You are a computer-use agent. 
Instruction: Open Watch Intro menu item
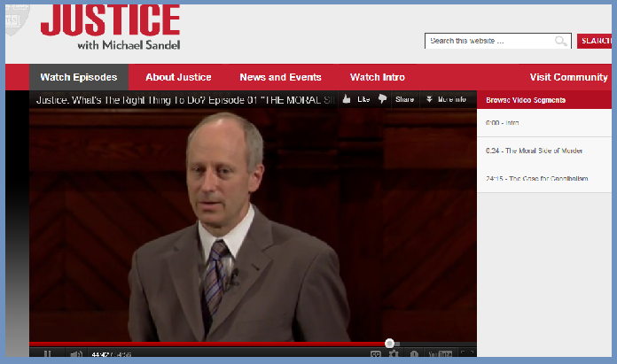coord(378,77)
